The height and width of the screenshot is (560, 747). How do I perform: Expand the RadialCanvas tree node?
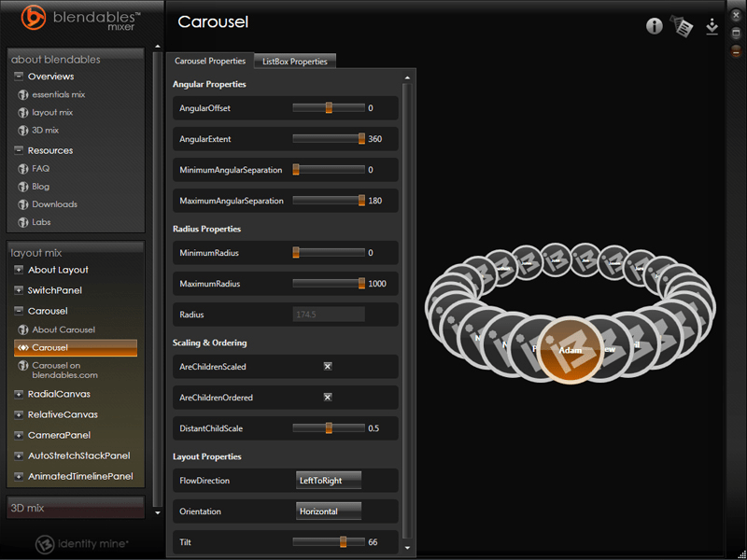pos(19,394)
